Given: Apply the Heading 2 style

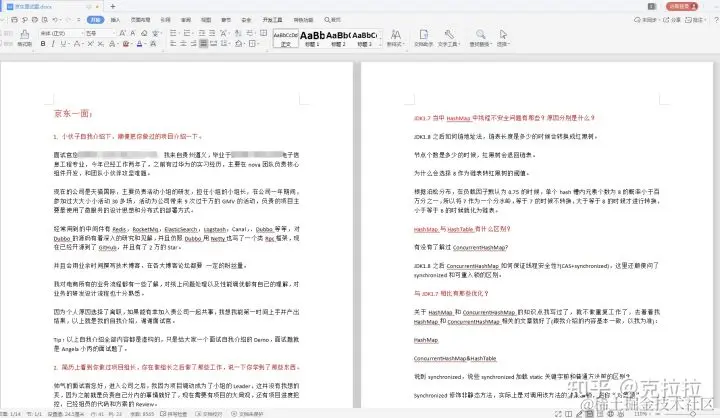Looking at the screenshot, I should click(x=338, y=38).
